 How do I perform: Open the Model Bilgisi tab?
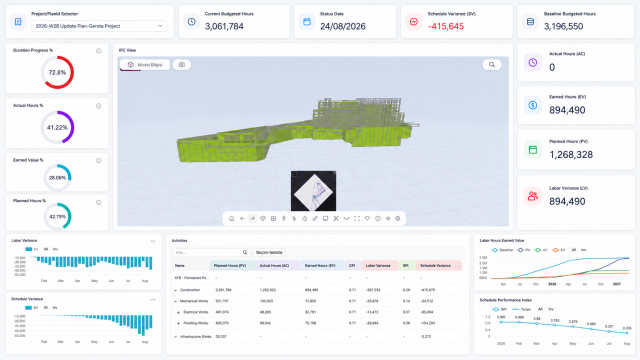[145, 64]
